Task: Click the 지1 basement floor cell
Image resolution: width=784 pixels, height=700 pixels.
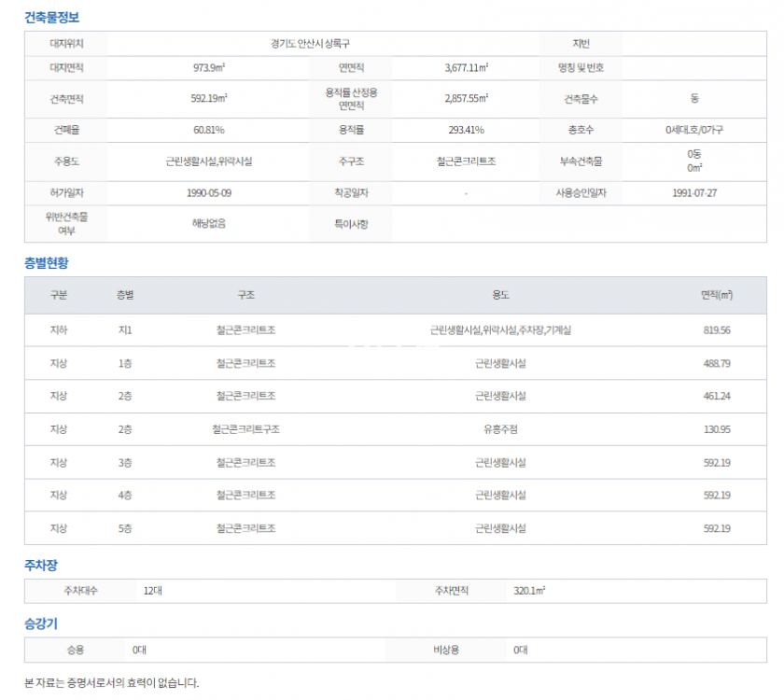Action: coord(125,330)
